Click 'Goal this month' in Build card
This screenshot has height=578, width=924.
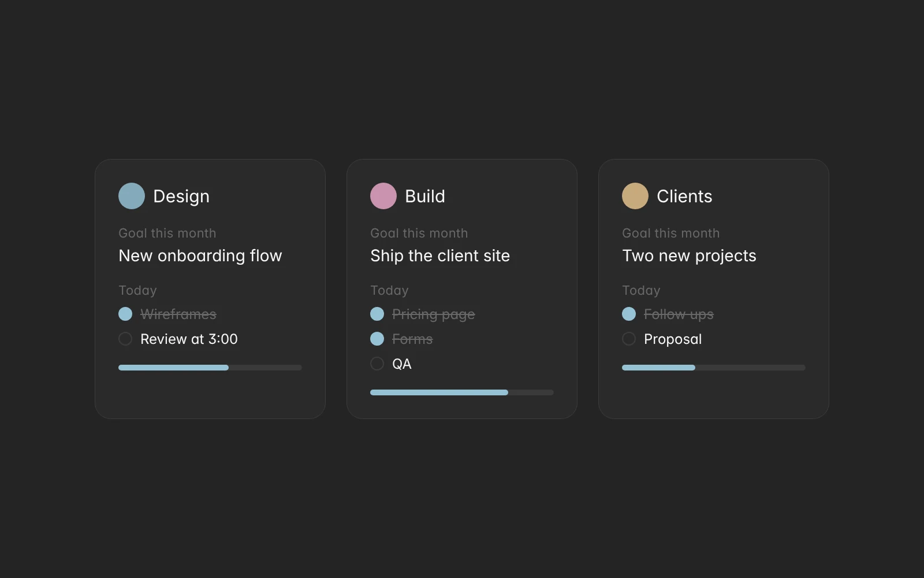tap(419, 234)
